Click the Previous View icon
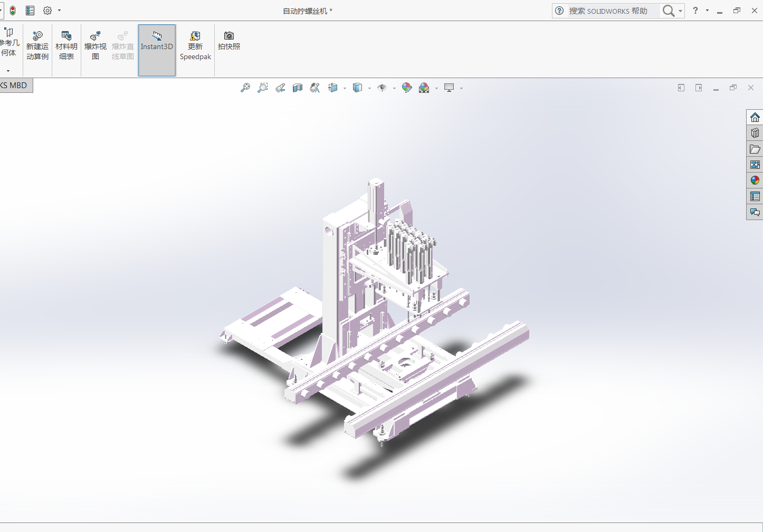 coord(280,88)
